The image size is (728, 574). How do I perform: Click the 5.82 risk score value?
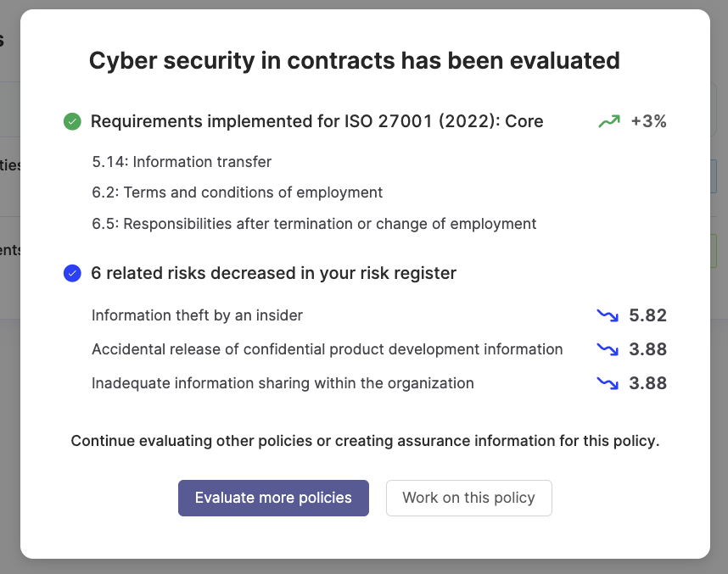point(647,315)
